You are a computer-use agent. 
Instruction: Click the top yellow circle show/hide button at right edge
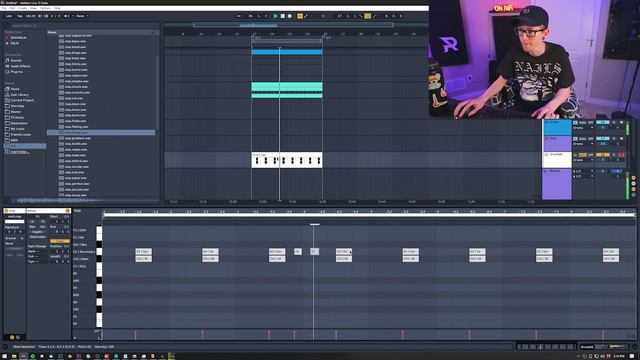point(633,178)
